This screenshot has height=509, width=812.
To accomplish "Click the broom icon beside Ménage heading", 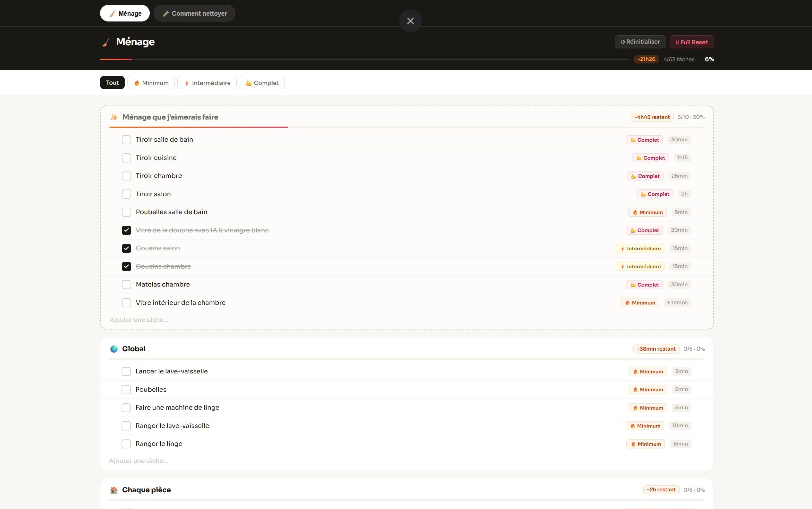I will [106, 42].
